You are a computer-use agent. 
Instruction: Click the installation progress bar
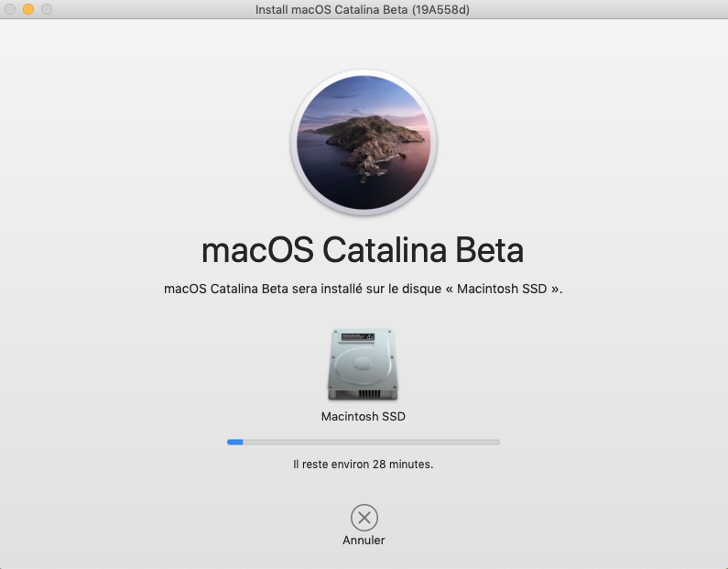tap(363, 443)
